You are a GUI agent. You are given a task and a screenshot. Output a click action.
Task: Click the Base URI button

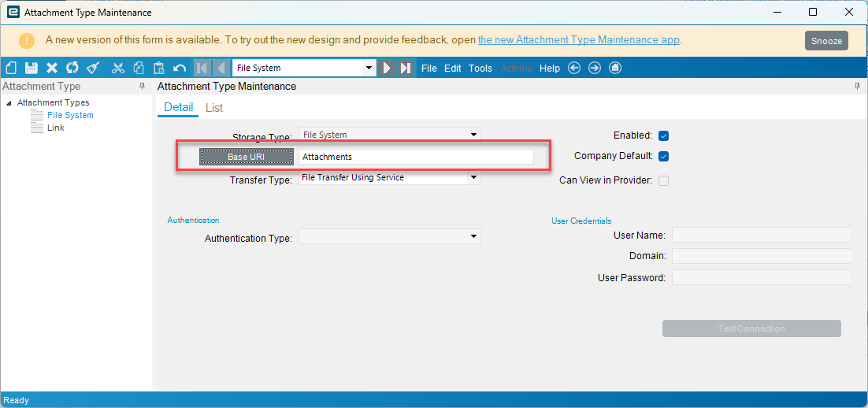coord(247,157)
